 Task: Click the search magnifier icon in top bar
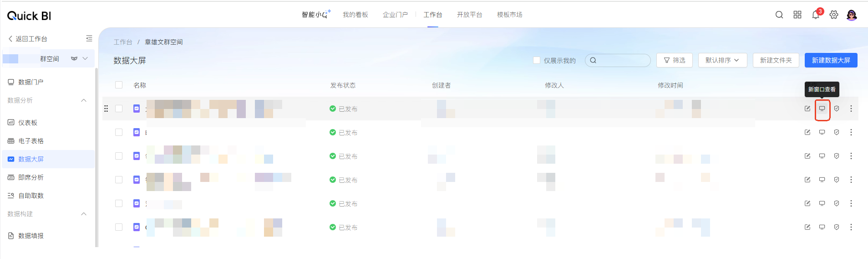pos(779,15)
